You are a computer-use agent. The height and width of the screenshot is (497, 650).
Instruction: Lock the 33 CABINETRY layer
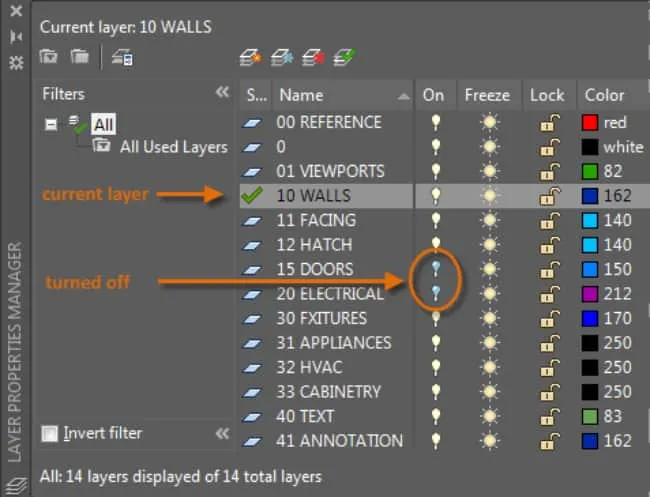(549, 392)
